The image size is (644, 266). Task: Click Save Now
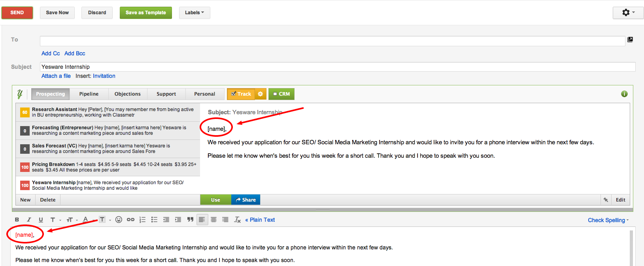(x=57, y=13)
